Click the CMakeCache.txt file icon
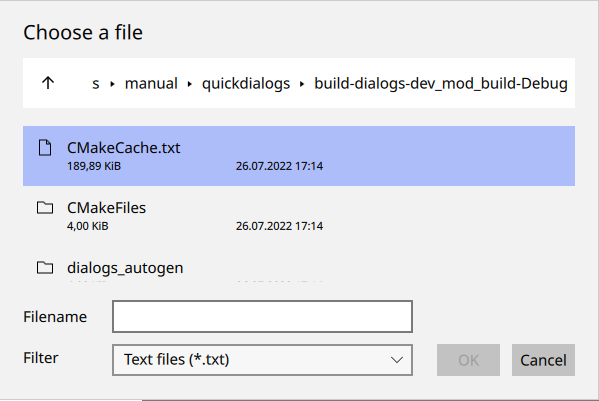 [x=45, y=148]
